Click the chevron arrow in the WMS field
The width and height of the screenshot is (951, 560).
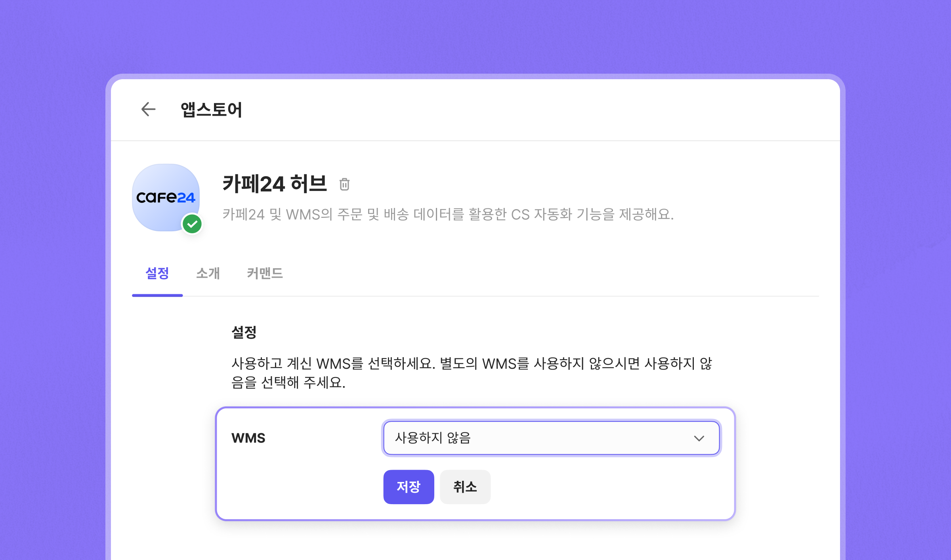click(x=699, y=438)
